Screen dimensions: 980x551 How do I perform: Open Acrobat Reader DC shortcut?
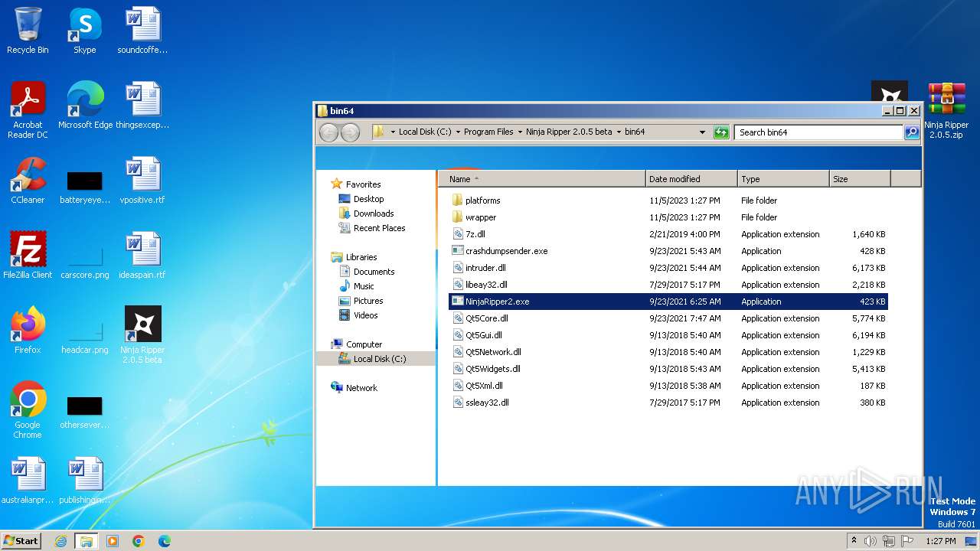(28, 110)
